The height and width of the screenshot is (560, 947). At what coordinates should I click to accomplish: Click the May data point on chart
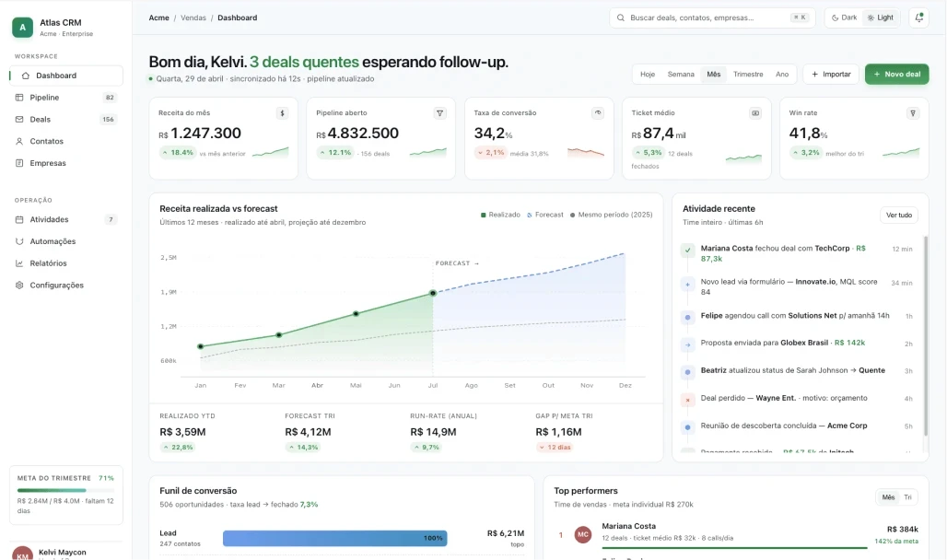pyautogui.click(x=356, y=313)
